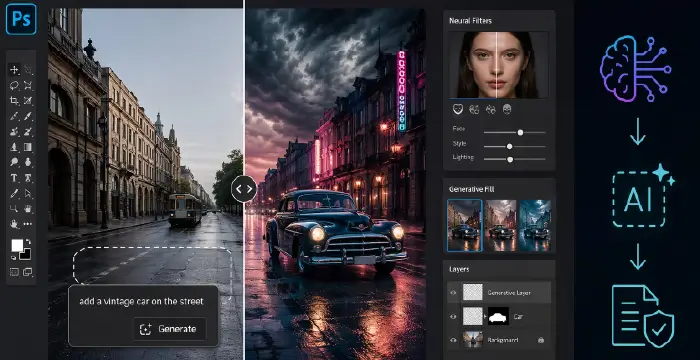Select first Generative Fill variation thumbnail

pos(465,226)
